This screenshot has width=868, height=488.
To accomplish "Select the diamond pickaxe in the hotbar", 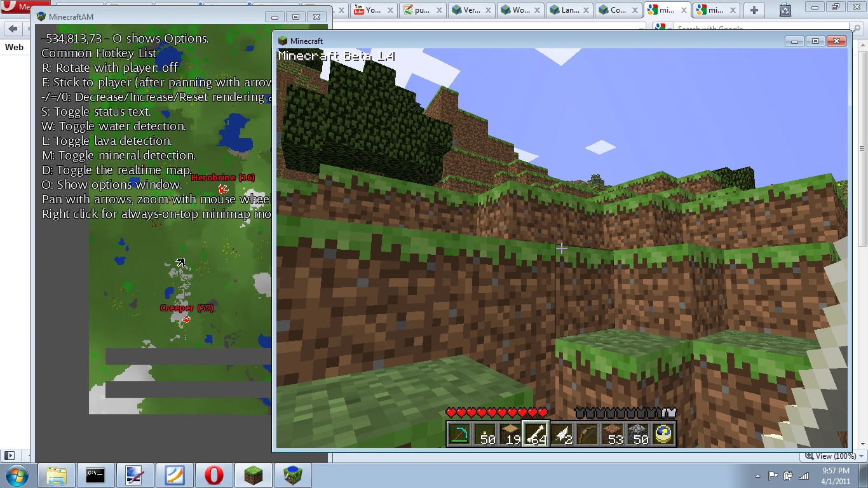I will (x=459, y=434).
